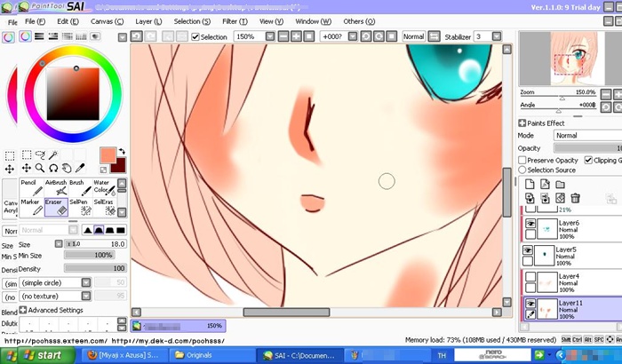Open the Size multiplier dropdown arrow
Screen dimensions: 622x364
[x=59, y=244]
